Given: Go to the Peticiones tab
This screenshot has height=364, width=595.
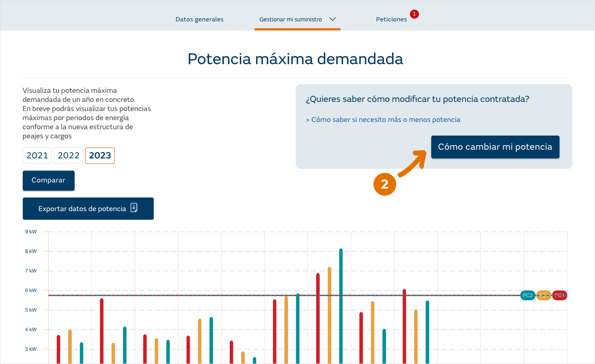Looking at the screenshot, I should 391,20.
